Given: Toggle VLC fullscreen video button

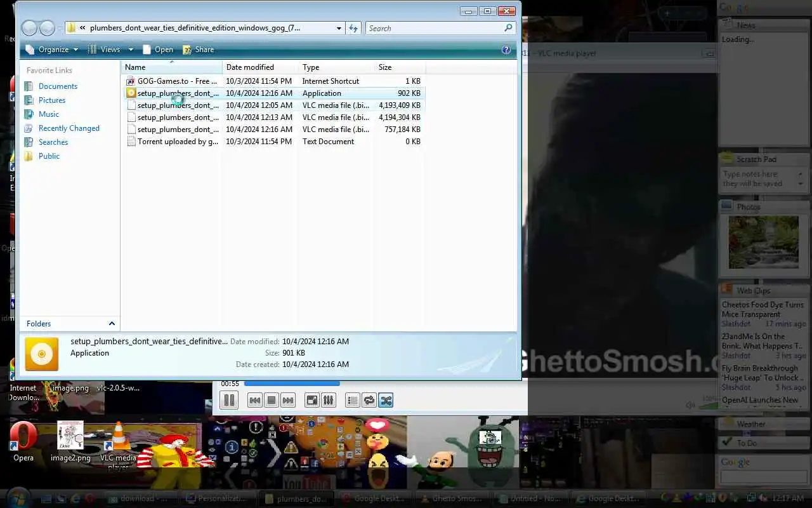Looking at the screenshot, I should click(x=311, y=400).
